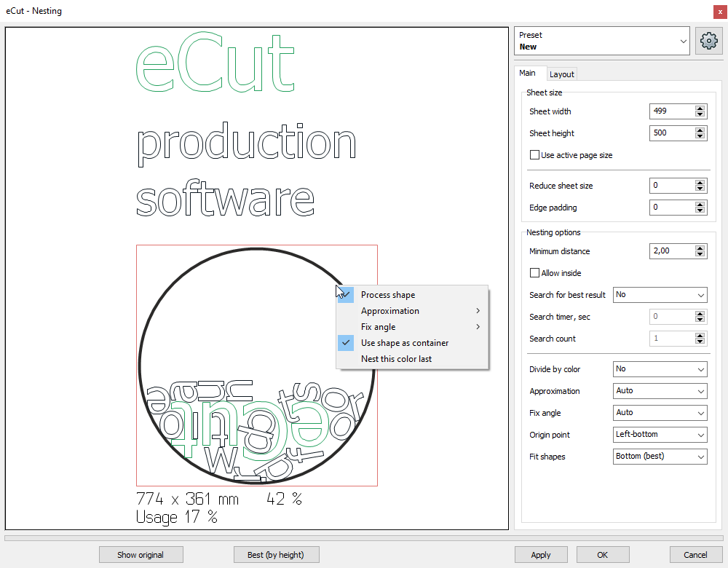Open Search for best result dropdown

[x=660, y=295]
